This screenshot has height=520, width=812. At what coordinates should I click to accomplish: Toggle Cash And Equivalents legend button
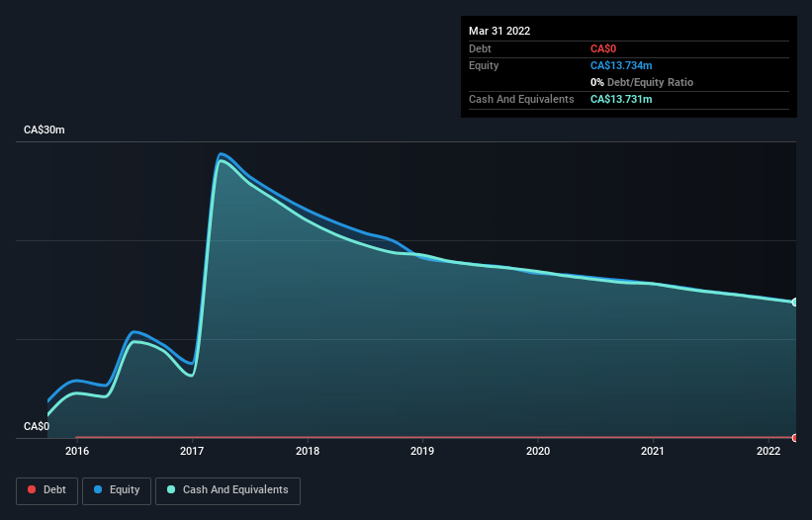pos(227,490)
